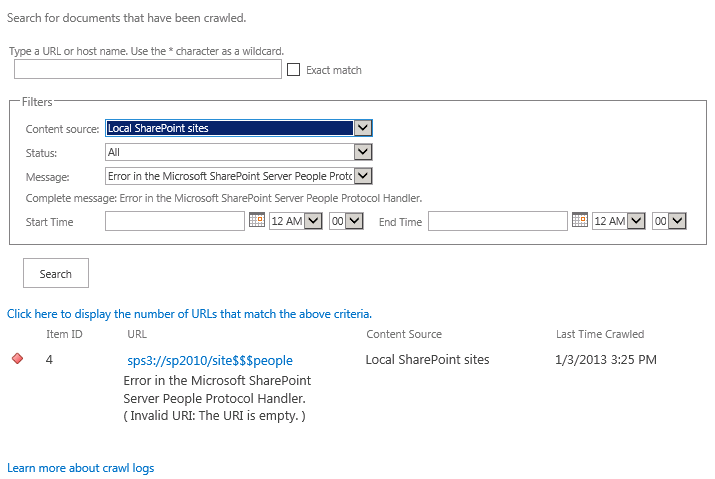The height and width of the screenshot is (479, 715).
Task: Click the Complete message text line
Action: pos(224,198)
